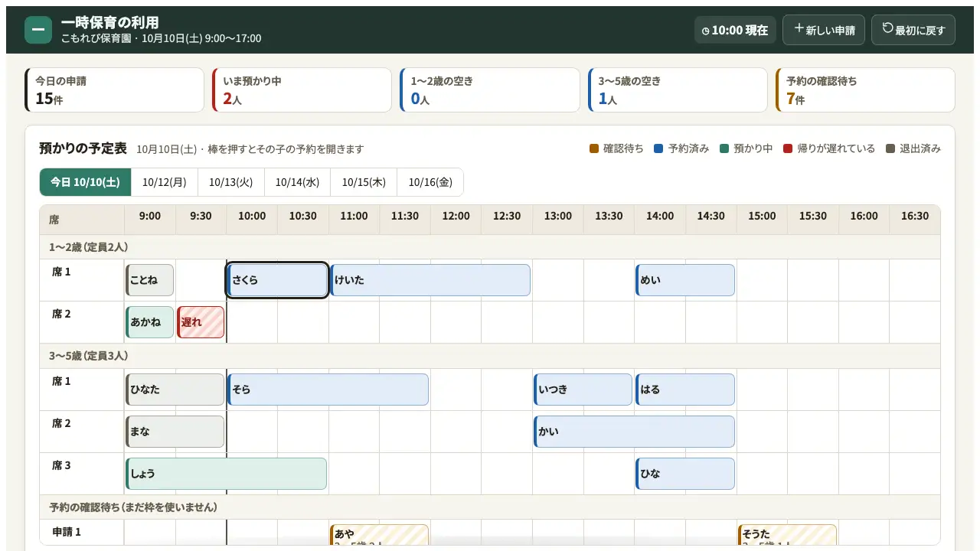Click the 退出済み legend color swatch
Image resolution: width=980 pixels, height=551 pixels.
(x=890, y=148)
